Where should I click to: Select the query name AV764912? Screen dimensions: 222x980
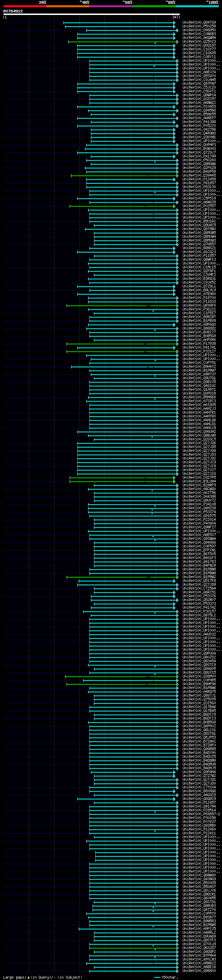pyautogui.click(x=13, y=11)
